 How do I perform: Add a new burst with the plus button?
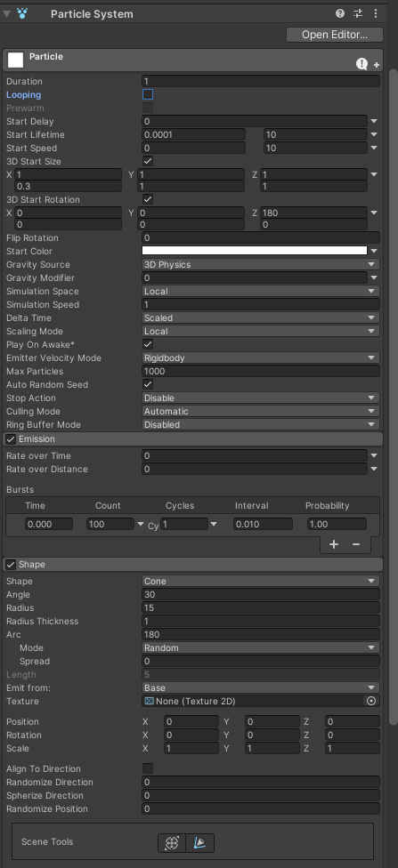pyautogui.click(x=334, y=544)
